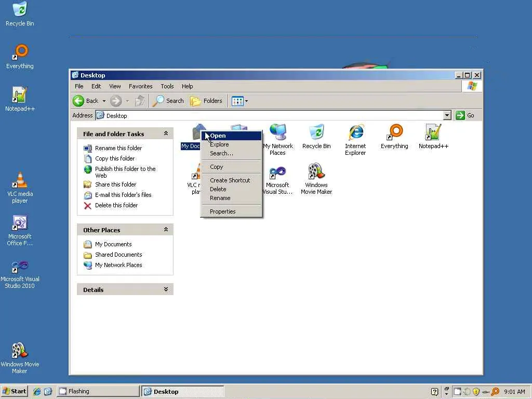
Task: Click the Start button
Action: (x=14, y=392)
